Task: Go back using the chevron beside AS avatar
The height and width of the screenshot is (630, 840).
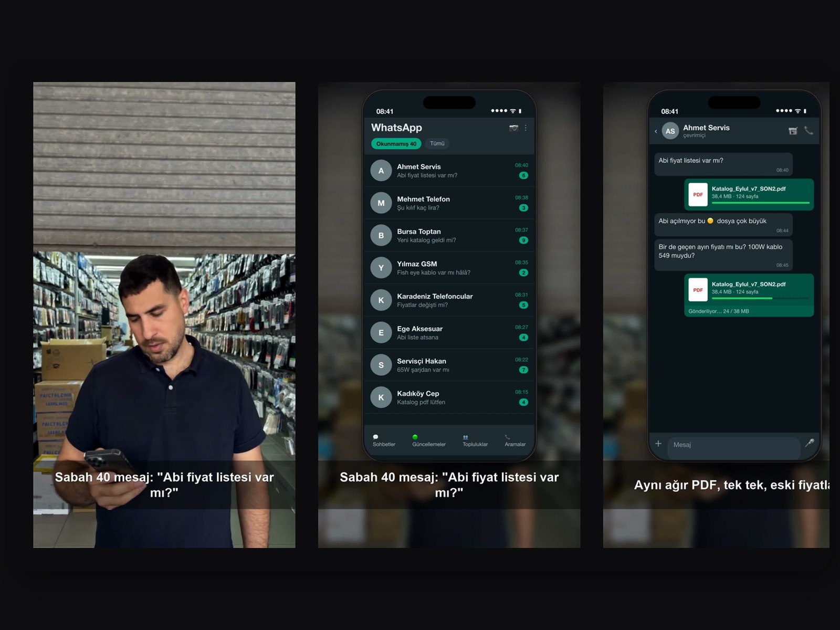Action: pos(656,131)
